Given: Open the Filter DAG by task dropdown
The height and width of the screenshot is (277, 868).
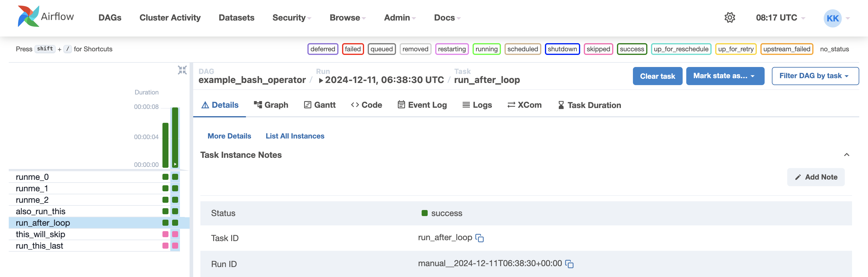Looking at the screenshot, I should tap(815, 76).
